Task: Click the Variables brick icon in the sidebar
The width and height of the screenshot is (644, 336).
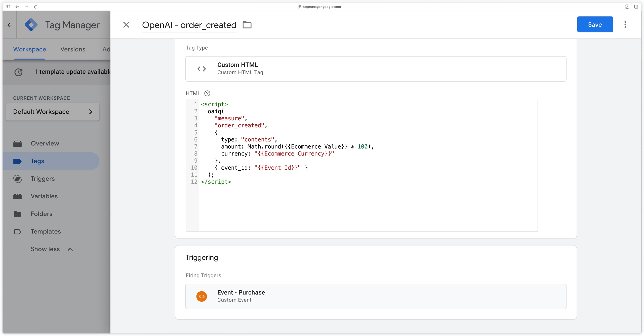Action: click(x=17, y=197)
